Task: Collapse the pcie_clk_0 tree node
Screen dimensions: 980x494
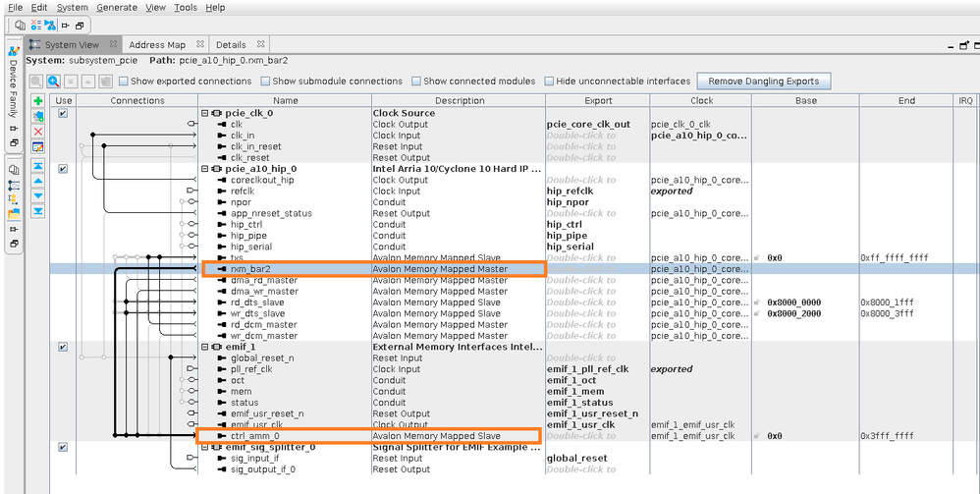Action: coord(205,113)
